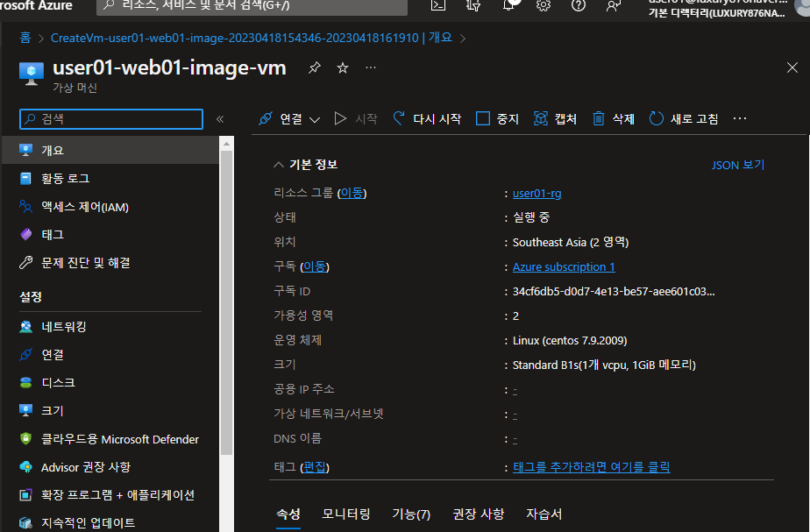The image size is (810, 532).
Task: Open toolbar overflow ellipsis menu
Action: (x=740, y=119)
